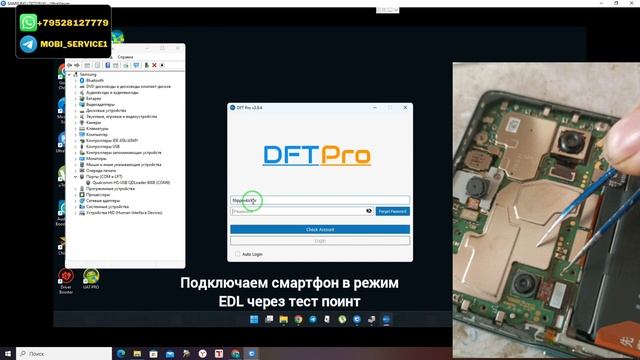The width and height of the screenshot is (640, 360).
Task: Click the green Update driver toolbar icon
Action: [147, 65]
